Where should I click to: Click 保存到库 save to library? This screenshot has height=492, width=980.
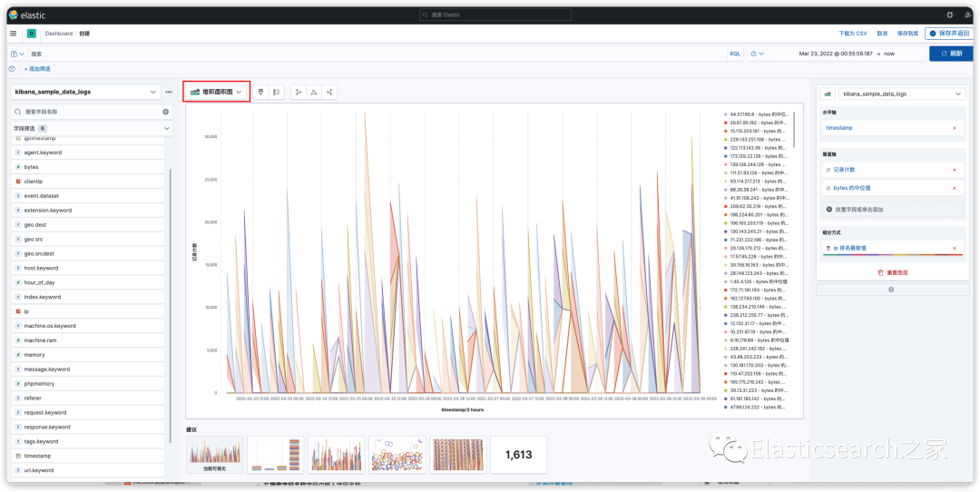pos(906,34)
